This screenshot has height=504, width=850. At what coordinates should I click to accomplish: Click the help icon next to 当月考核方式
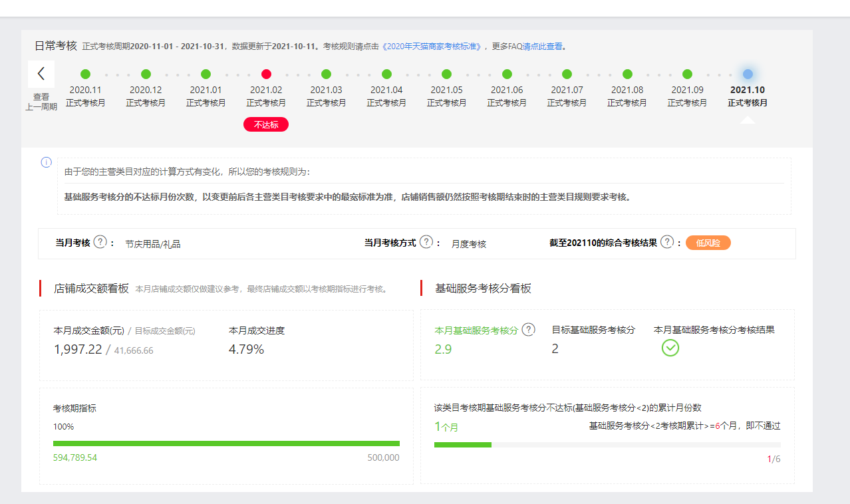426,242
